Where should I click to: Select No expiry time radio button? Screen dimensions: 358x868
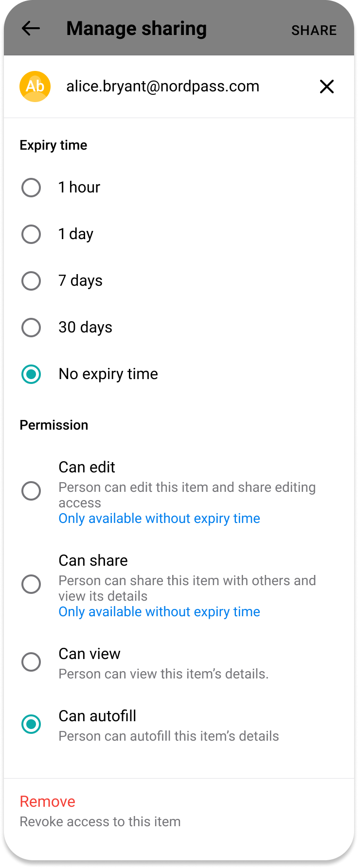[31, 374]
